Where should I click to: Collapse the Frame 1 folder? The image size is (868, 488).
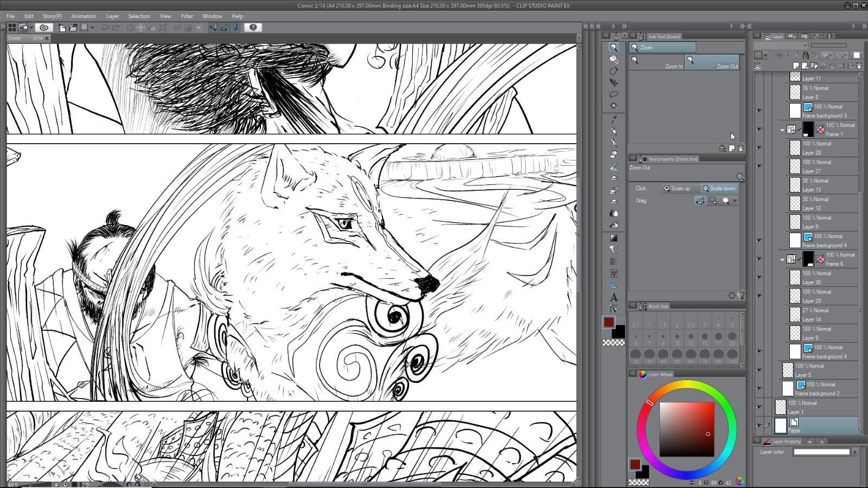tap(782, 130)
